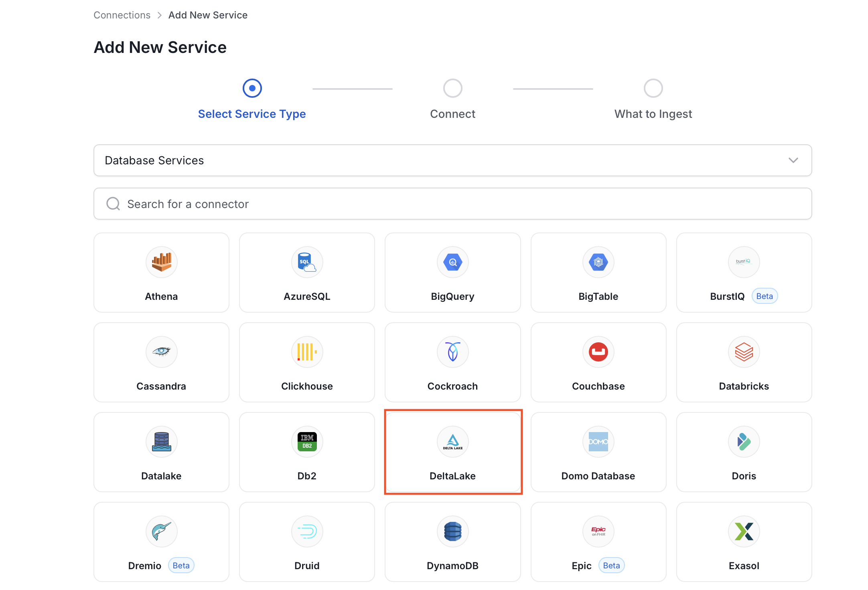The image size is (868, 590).
Task: Click the Druid card label
Action: coord(307,566)
